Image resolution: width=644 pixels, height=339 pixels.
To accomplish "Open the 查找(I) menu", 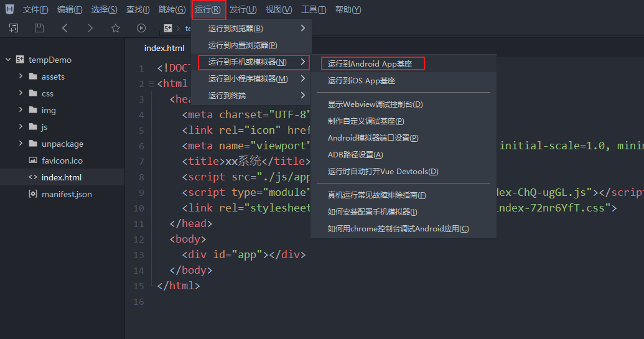I will pyautogui.click(x=138, y=9).
